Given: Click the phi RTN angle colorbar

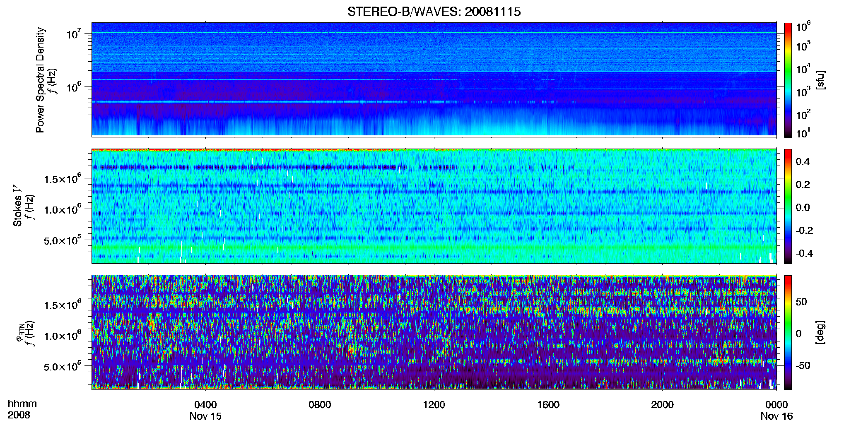Looking at the screenshot, I should click(x=788, y=332).
